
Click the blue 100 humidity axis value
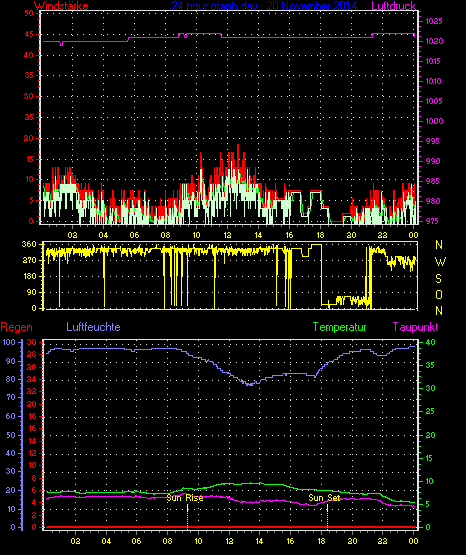click(x=9, y=342)
